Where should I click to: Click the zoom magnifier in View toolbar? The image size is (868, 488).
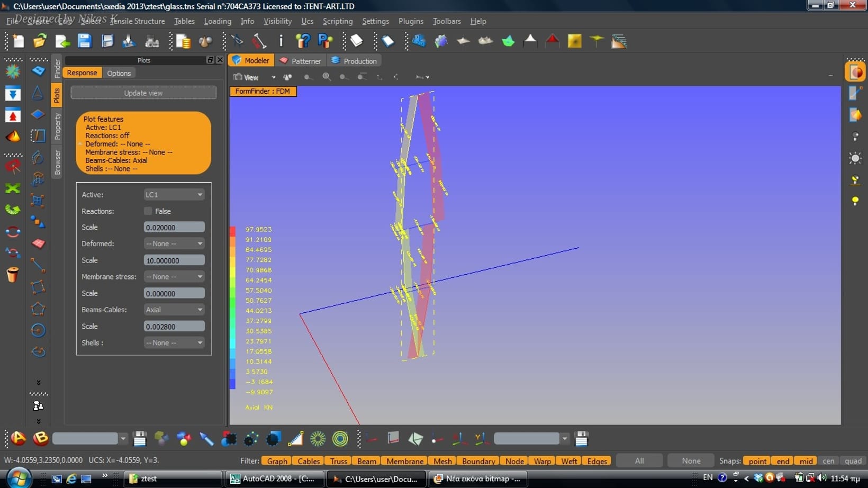tap(327, 77)
